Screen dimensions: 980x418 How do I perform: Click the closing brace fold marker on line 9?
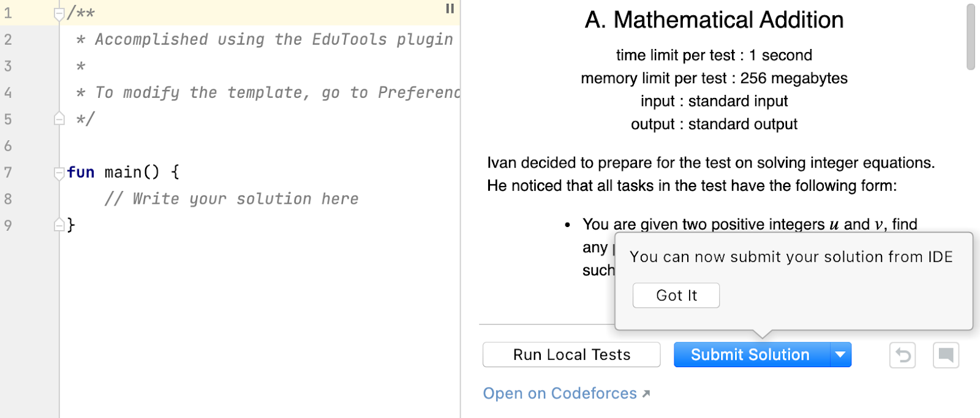(x=59, y=225)
